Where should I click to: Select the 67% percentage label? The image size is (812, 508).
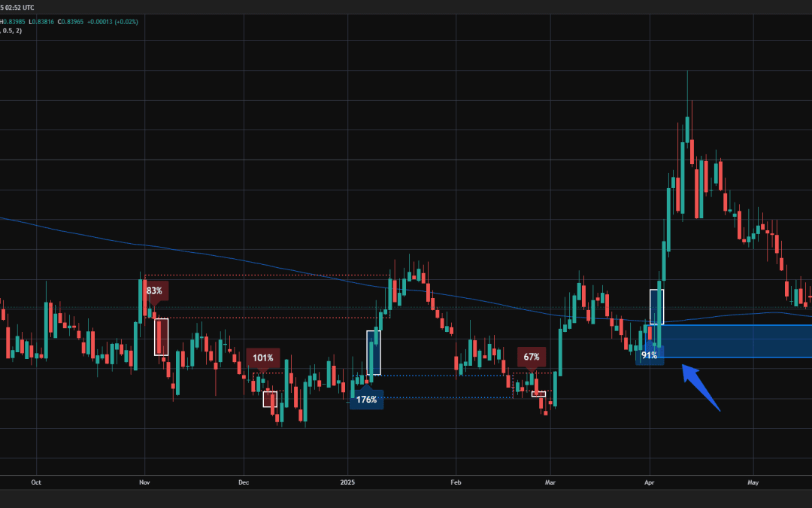click(x=531, y=357)
